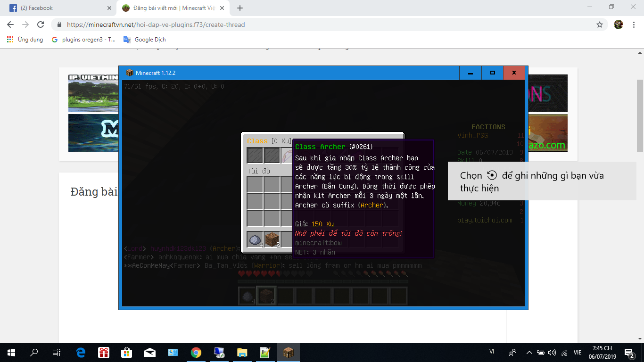
Task: Open the volume slider via speaker icon
Action: coord(553,352)
